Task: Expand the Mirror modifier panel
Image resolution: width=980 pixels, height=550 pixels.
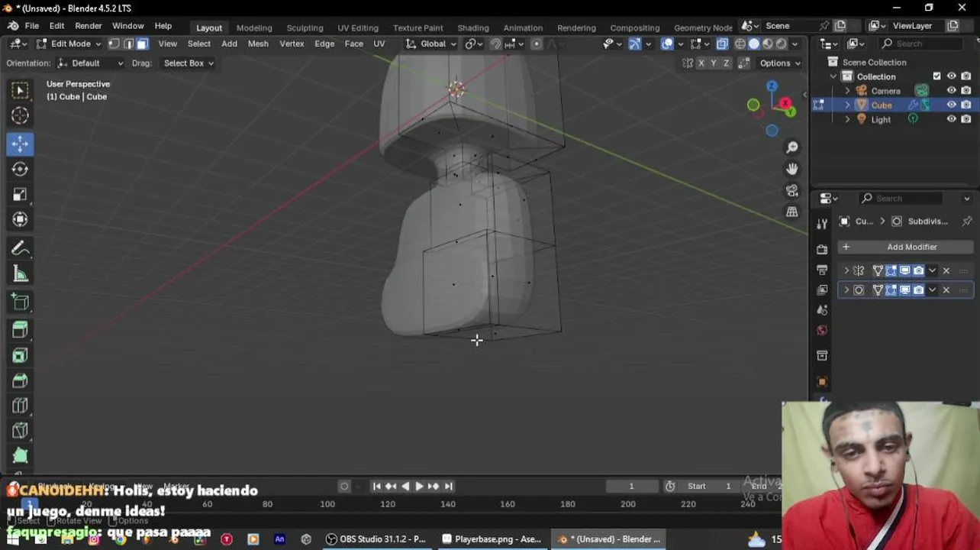Action: (x=846, y=270)
